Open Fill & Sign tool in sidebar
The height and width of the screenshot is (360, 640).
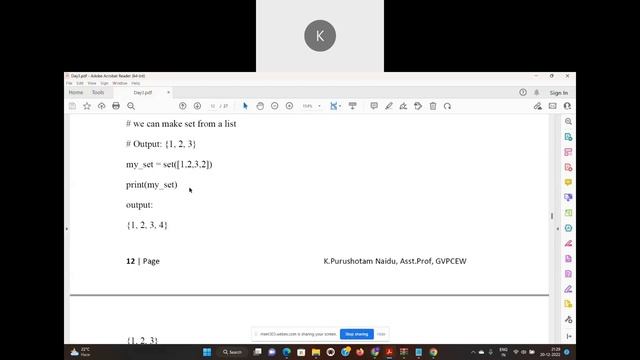(x=568, y=289)
